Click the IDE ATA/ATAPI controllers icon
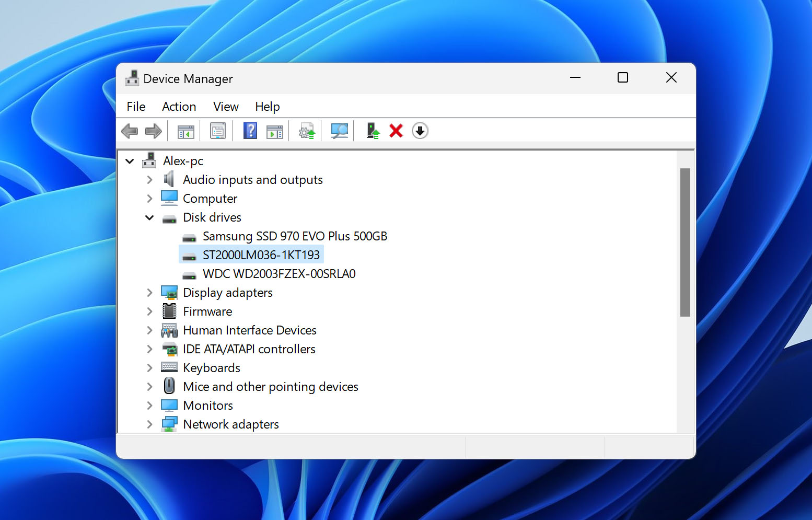 (x=169, y=349)
